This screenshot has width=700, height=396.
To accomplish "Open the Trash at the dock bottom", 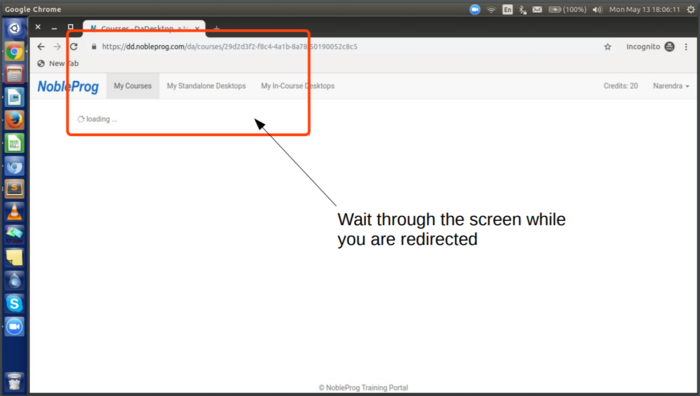I will tap(14, 381).
